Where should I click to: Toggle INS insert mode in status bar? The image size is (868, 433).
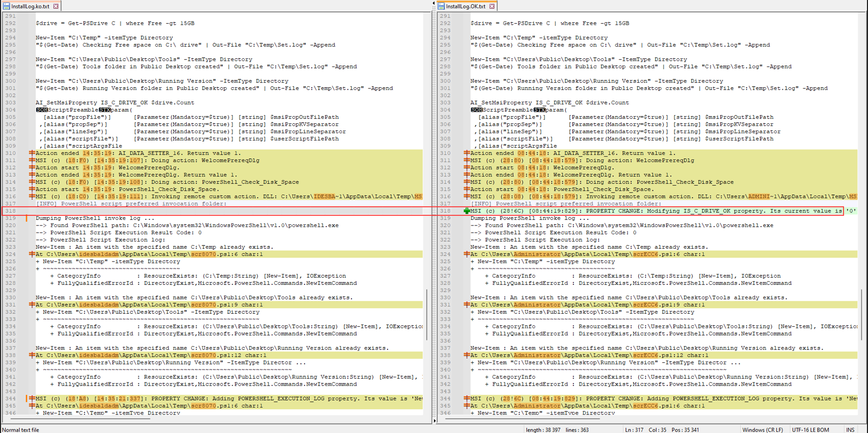[850, 429]
